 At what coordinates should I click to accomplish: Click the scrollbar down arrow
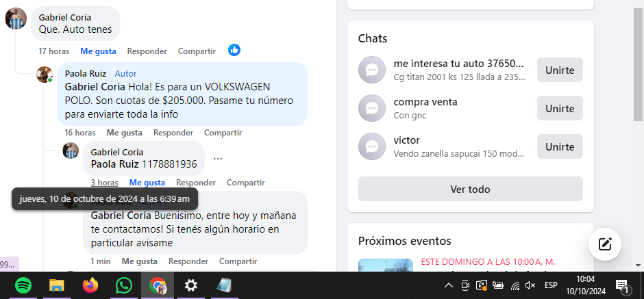(639, 265)
